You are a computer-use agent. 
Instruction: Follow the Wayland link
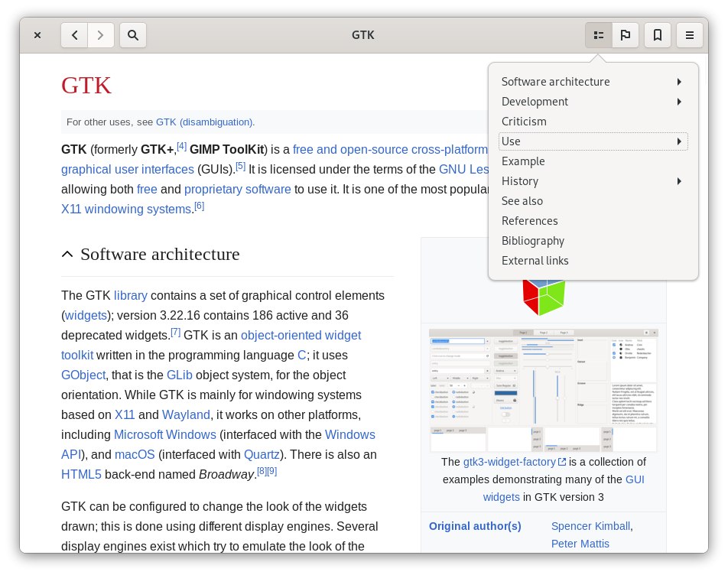tap(186, 415)
